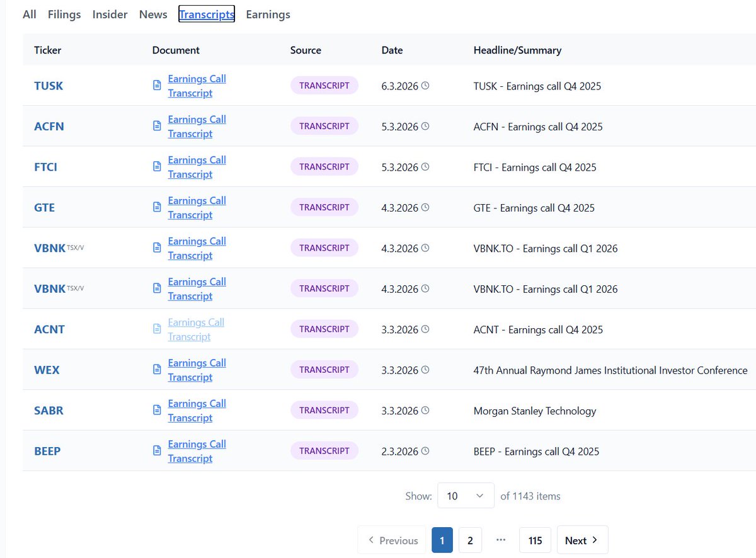Click the Source column header
This screenshot has width=756, height=558.
(x=306, y=50)
